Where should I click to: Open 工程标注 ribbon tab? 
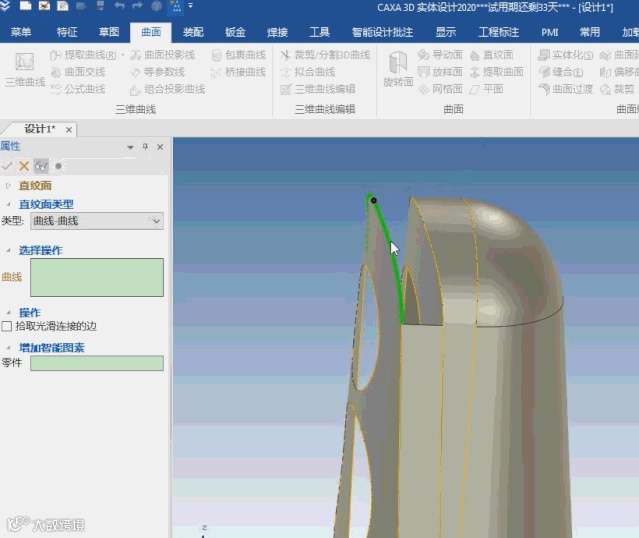tap(498, 32)
